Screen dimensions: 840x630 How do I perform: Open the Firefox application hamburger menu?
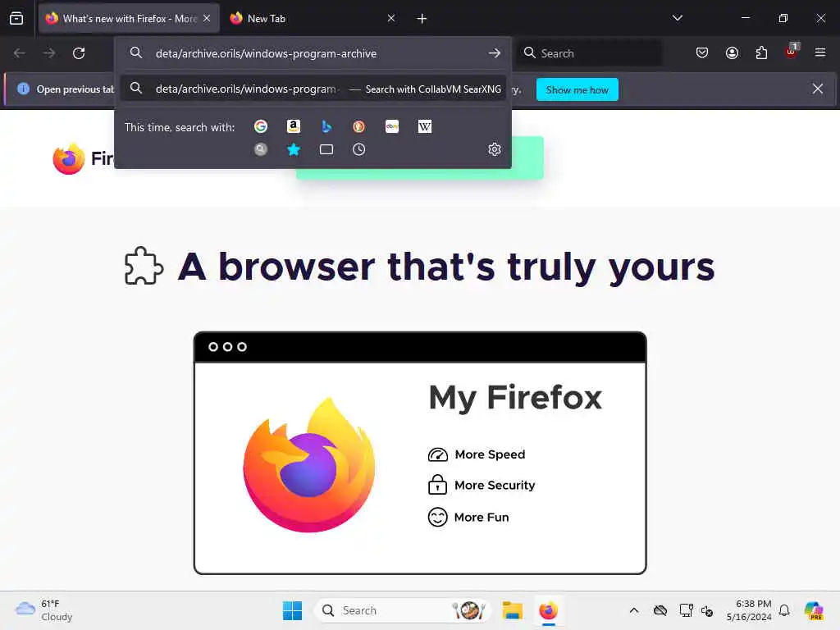tap(820, 52)
